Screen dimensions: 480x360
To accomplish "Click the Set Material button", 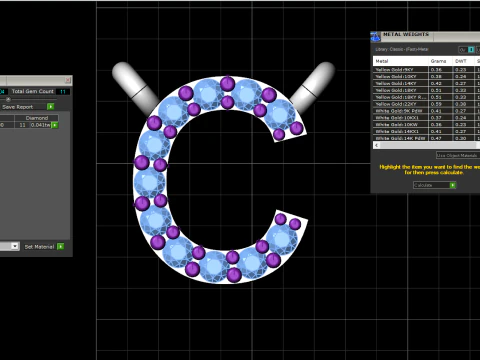I will tap(44, 247).
